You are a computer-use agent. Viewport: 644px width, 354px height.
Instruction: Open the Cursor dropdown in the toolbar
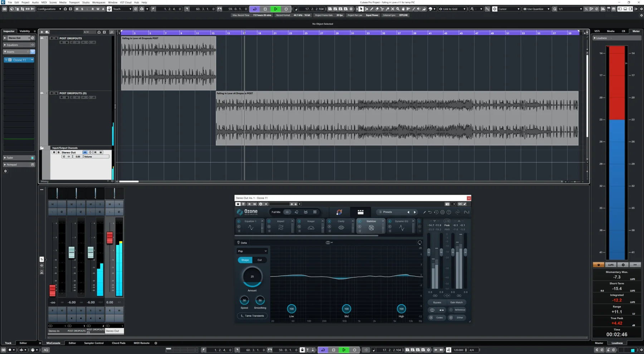click(x=509, y=9)
